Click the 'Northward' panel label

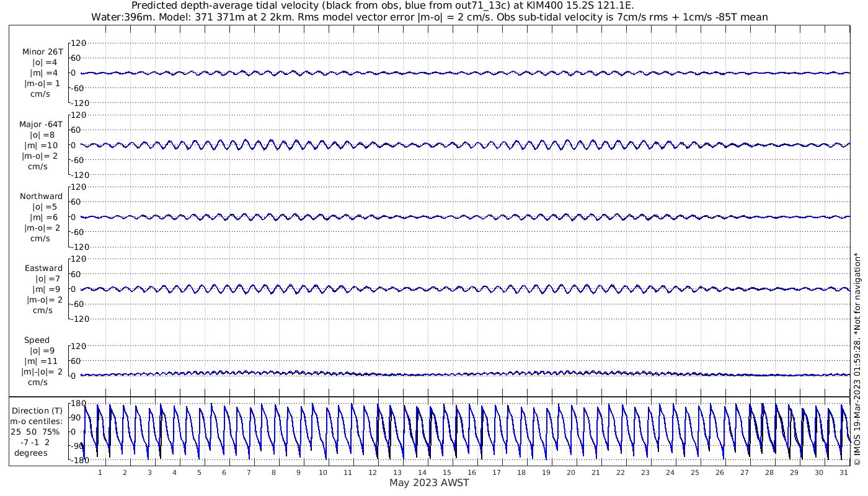(x=41, y=196)
